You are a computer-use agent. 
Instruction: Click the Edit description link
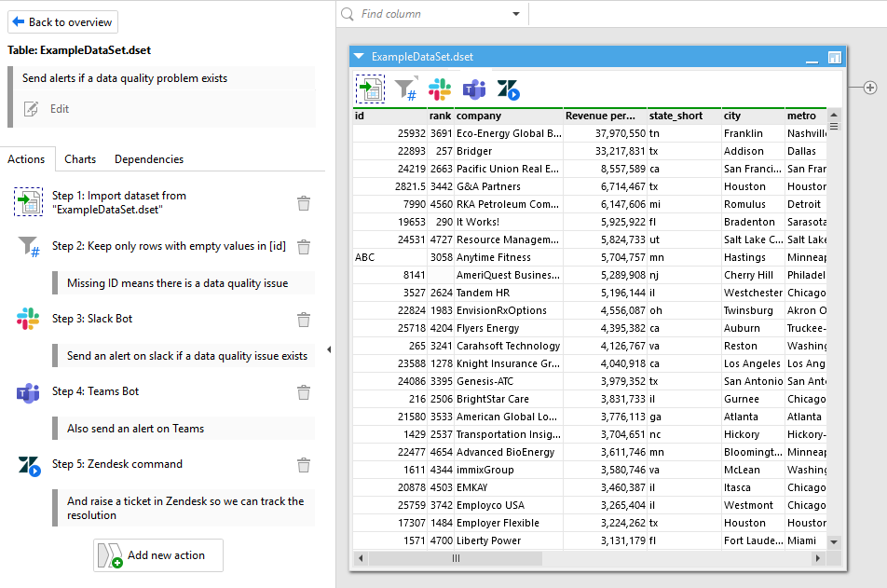(x=60, y=109)
